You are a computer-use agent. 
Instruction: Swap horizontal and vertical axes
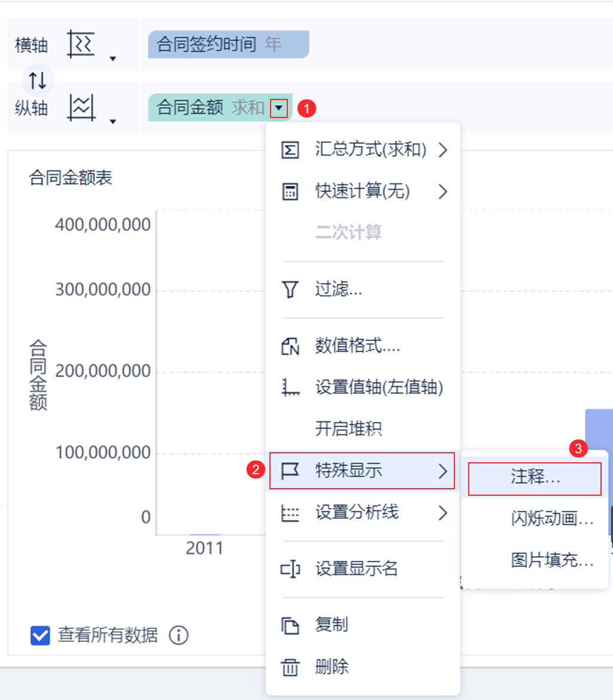(38, 81)
